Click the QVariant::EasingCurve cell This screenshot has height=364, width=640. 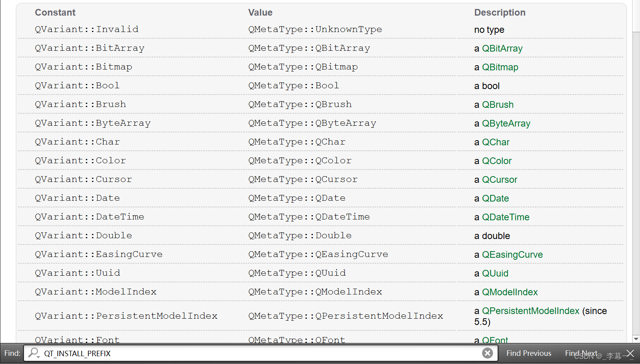[99, 254]
